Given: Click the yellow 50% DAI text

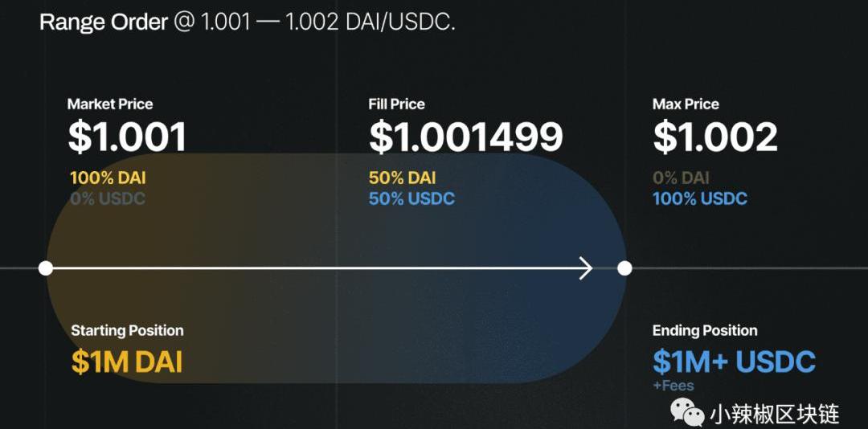Looking at the screenshot, I should [x=402, y=178].
